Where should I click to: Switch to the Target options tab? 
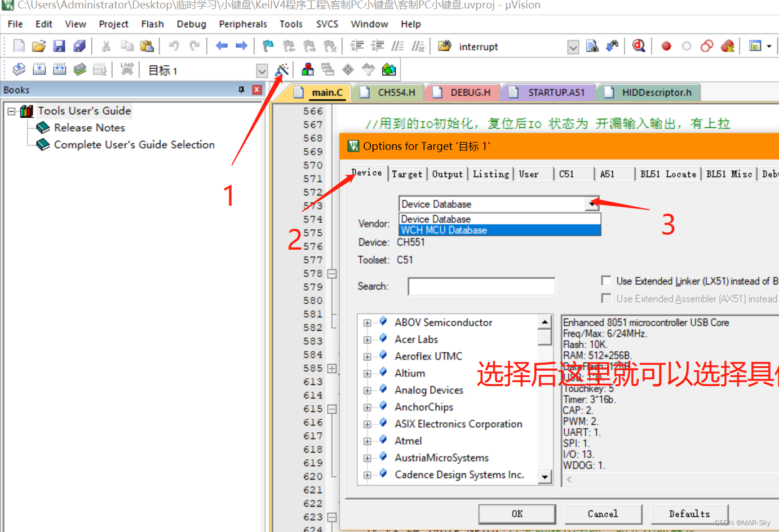pyautogui.click(x=407, y=174)
